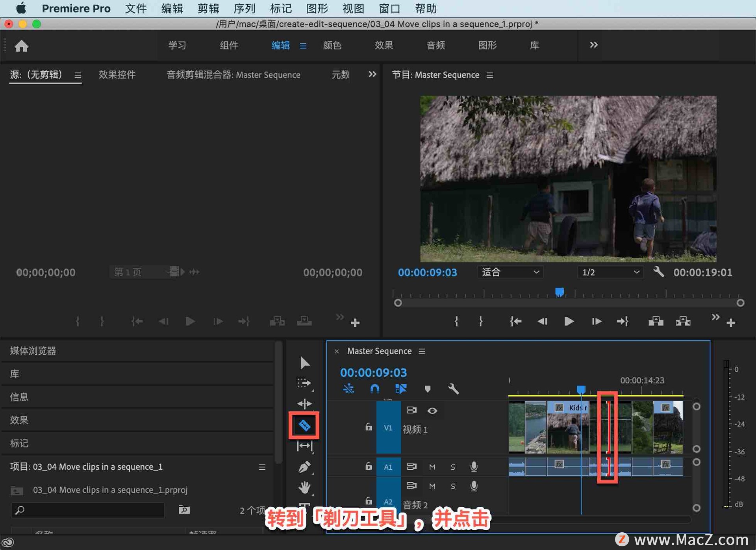The width and height of the screenshot is (756, 550).
Task: Open 媒体浏览器 panel
Action: 33,351
